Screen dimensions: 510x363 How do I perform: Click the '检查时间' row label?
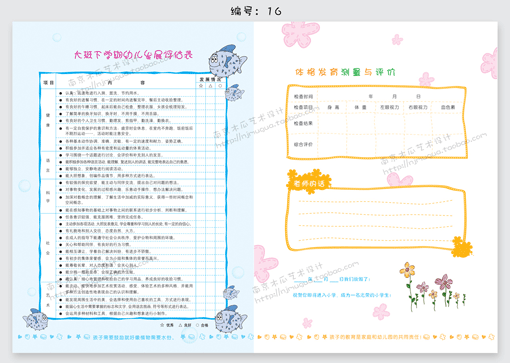[x=303, y=97]
